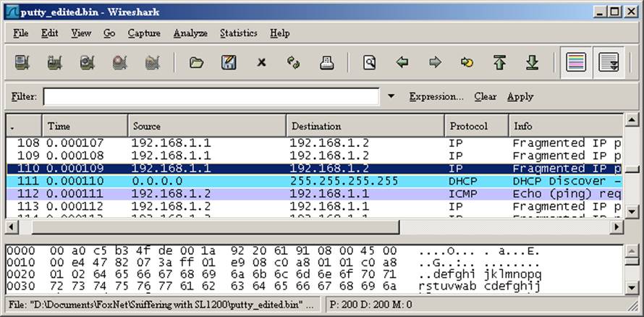Screen dimensions: 644x317
Task: Sort packets by the Source column
Action: click(x=207, y=126)
